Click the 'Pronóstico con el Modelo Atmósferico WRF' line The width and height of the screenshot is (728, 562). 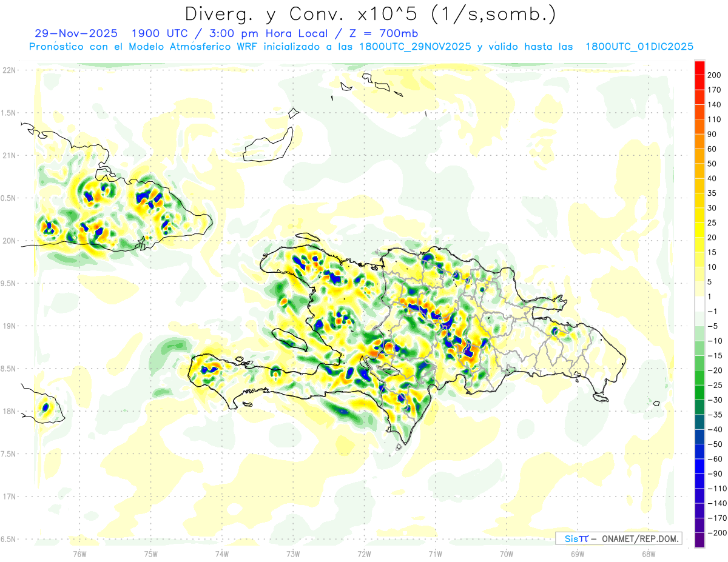click(144, 47)
